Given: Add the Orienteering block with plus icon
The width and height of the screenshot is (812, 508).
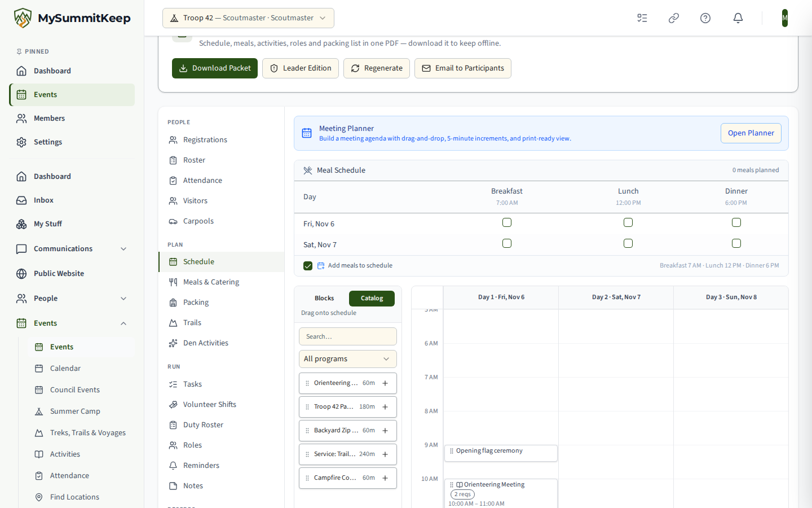Looking at the screenshot, I should pos(385,383).
